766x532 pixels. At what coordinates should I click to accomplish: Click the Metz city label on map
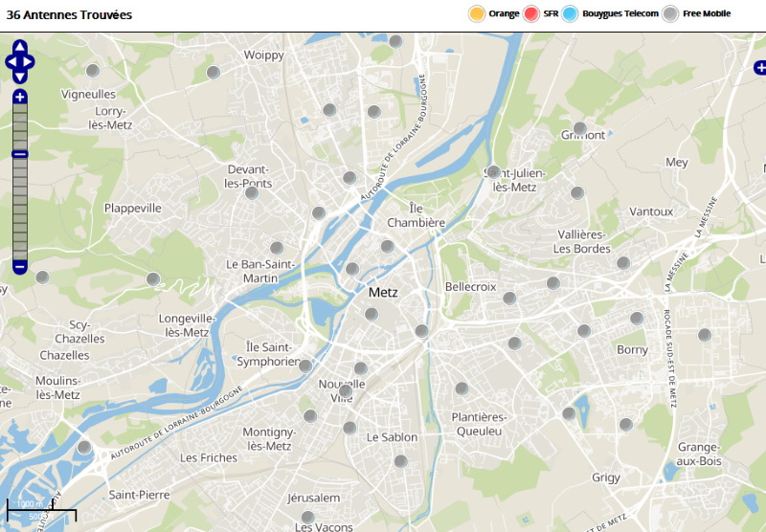tap(383, 293)
